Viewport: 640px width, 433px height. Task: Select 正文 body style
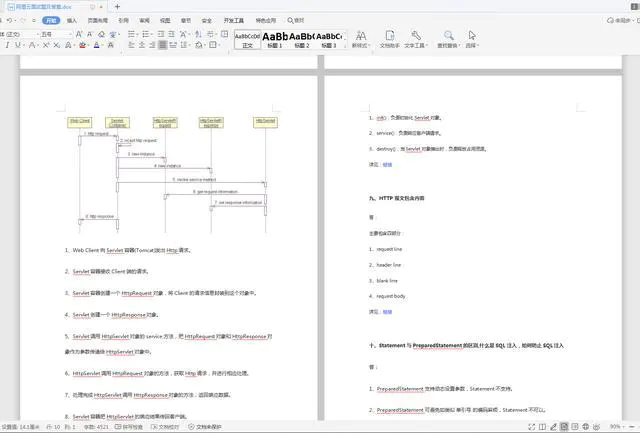(x=247, y=40)
